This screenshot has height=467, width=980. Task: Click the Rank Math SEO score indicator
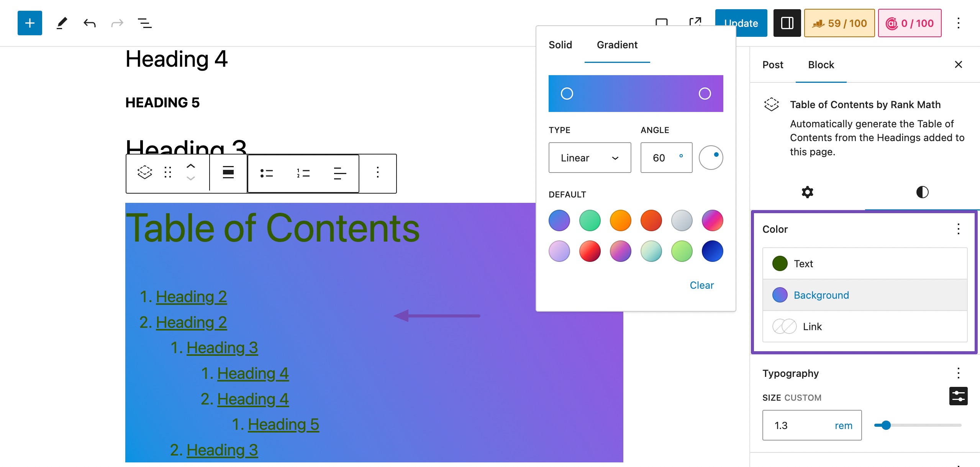(x=839, y=23)
